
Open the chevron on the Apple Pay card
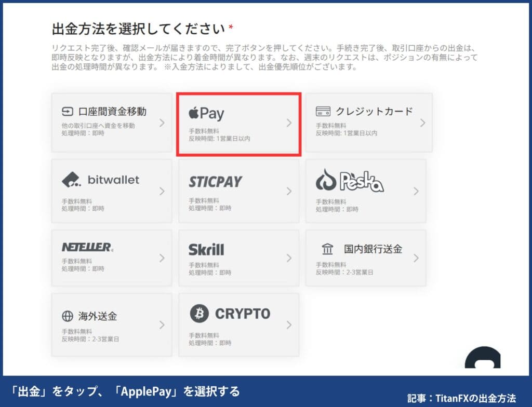(289, 123)
